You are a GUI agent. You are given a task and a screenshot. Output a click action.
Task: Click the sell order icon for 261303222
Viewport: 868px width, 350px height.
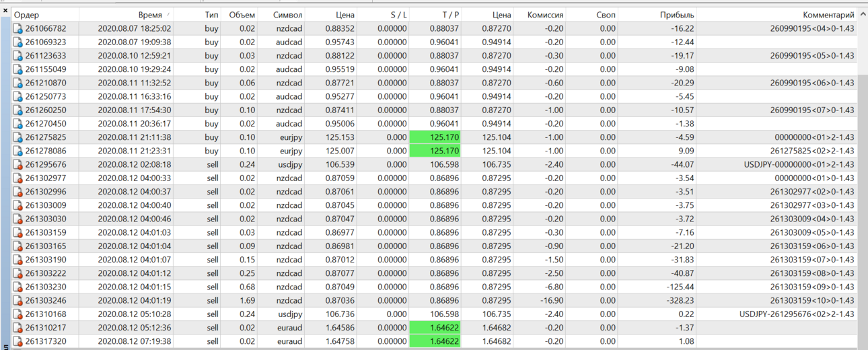point(18,273)
